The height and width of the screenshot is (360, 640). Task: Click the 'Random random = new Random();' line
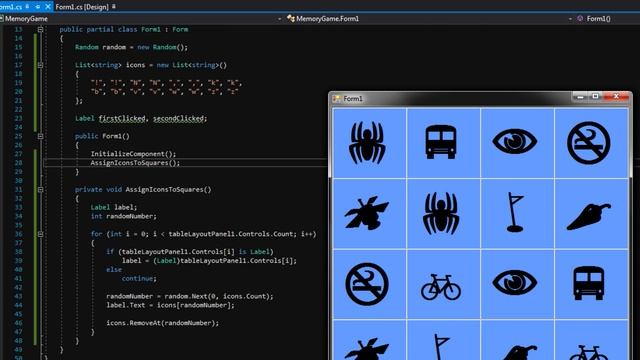pos(131,47)
